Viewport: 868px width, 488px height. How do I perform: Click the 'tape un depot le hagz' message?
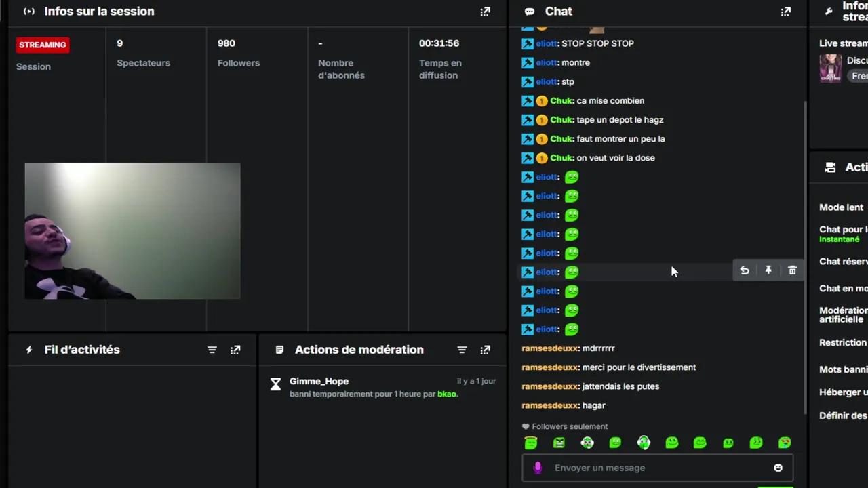620,120
